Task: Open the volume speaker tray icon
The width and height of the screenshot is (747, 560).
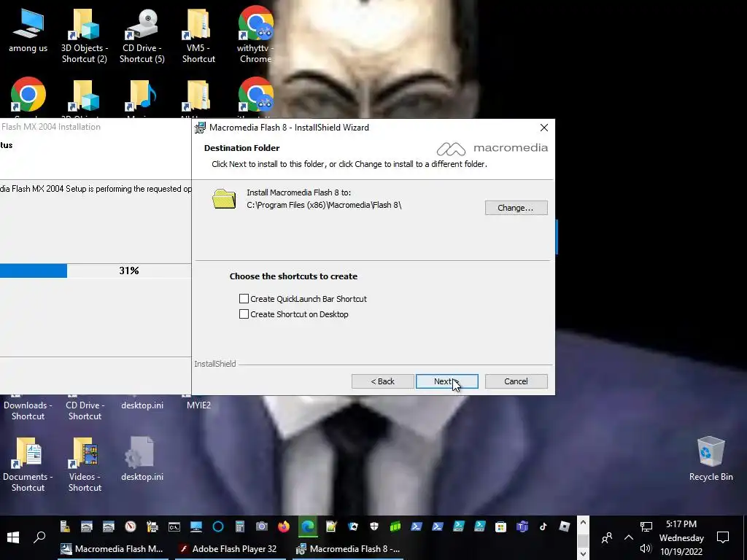Action: click(646, 548)
